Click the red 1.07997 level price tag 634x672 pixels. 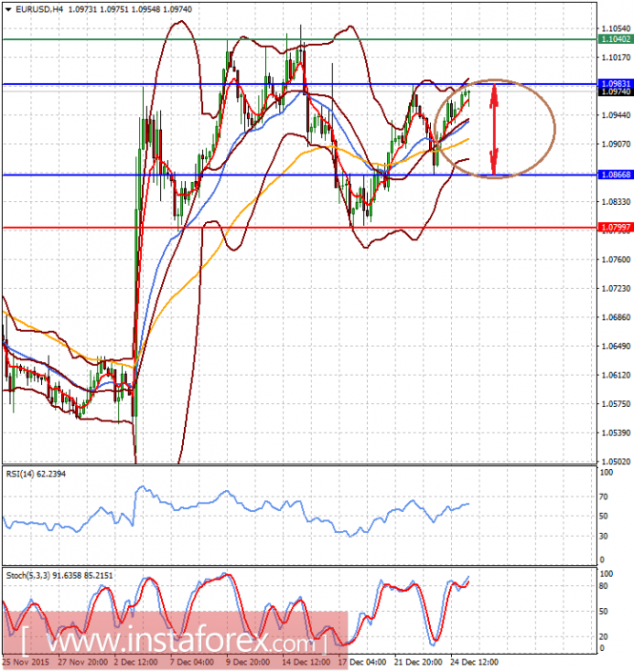pyautogui.click(x=615, y=227)
